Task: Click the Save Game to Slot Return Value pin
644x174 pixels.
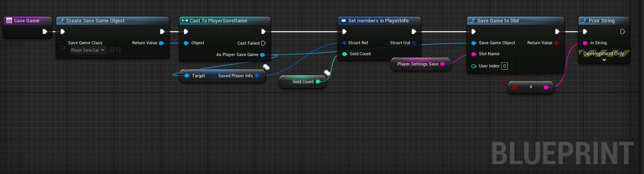Action: (556, 43)
